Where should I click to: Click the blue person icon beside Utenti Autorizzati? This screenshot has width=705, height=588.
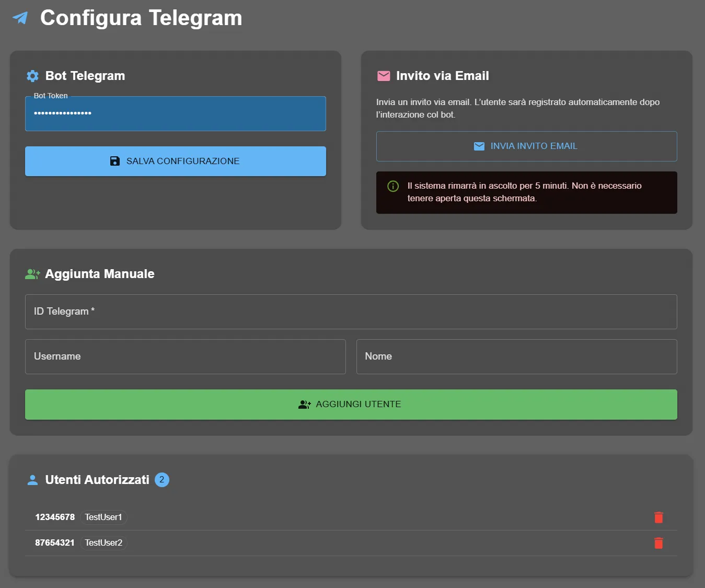[x=32, y=479]
